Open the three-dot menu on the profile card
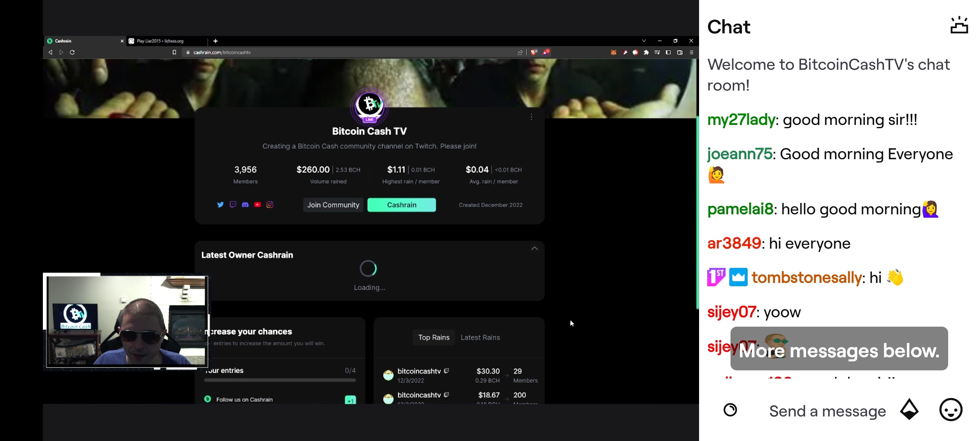The width and height of the screenshot is (980, 441). click(531, 117)
